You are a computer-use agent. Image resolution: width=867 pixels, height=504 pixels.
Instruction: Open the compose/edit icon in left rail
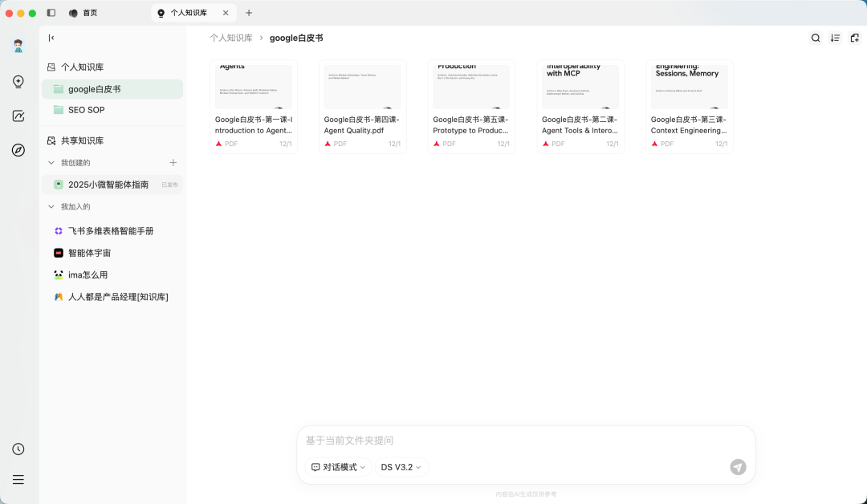pyautogui.click(x=18, y=116)
